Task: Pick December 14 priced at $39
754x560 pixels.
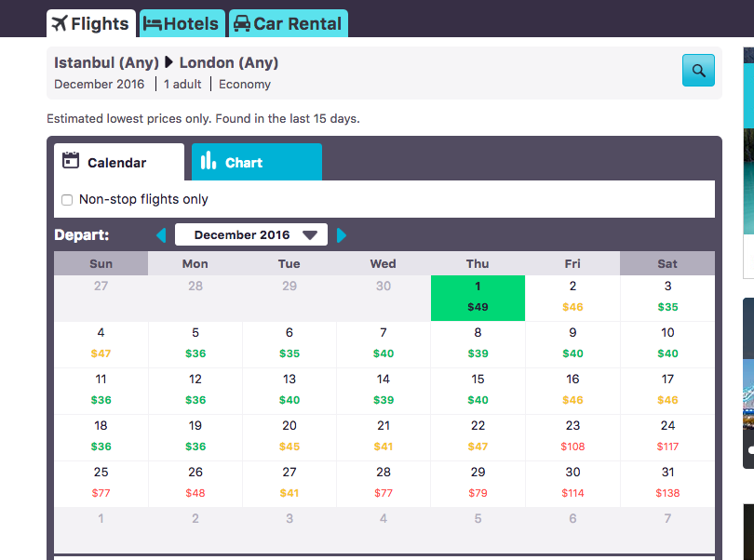Action: [x=384, y=390]
